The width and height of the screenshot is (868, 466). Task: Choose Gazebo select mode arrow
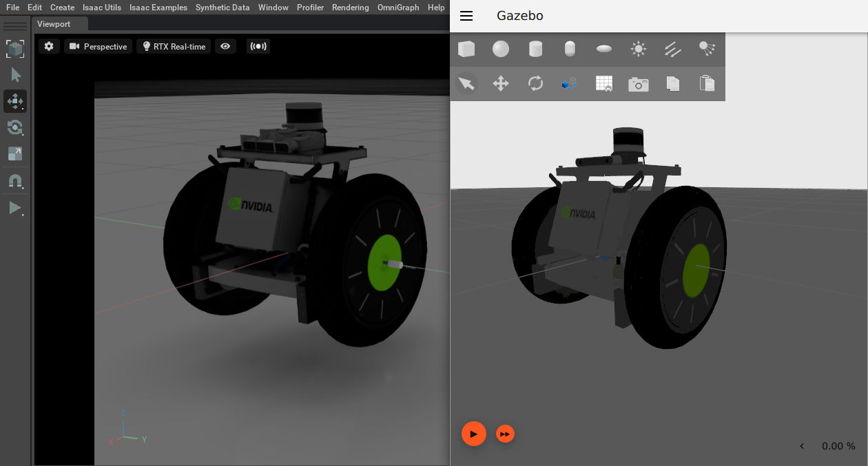(x=466, y=83)
